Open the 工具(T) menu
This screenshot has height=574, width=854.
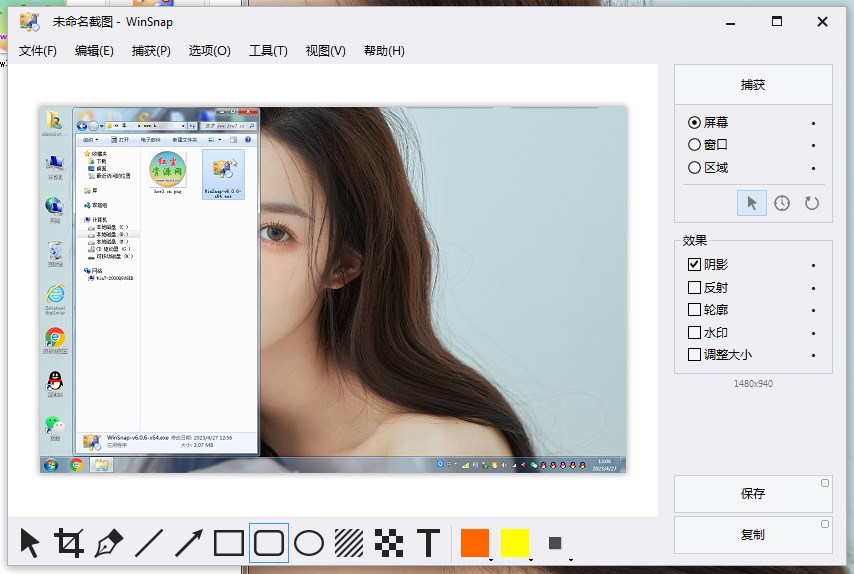tap(268, 51)
